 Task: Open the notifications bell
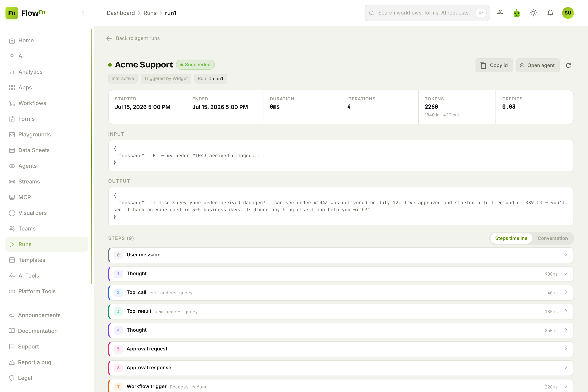point(550,13)
